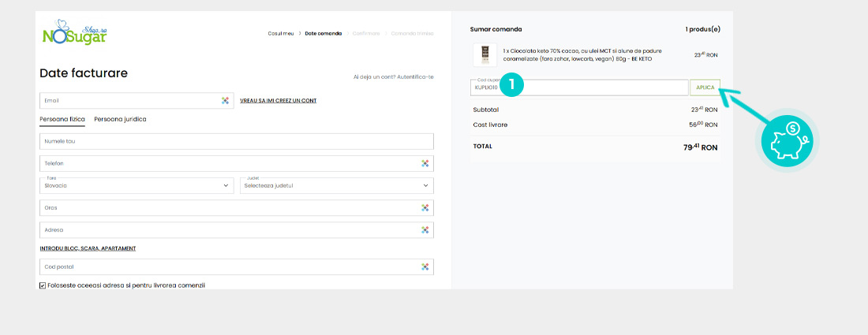Click into the 'Numele tau' name field
Image resolution: width=868 pixels, height=335 pixels.
tap(236, 141)
